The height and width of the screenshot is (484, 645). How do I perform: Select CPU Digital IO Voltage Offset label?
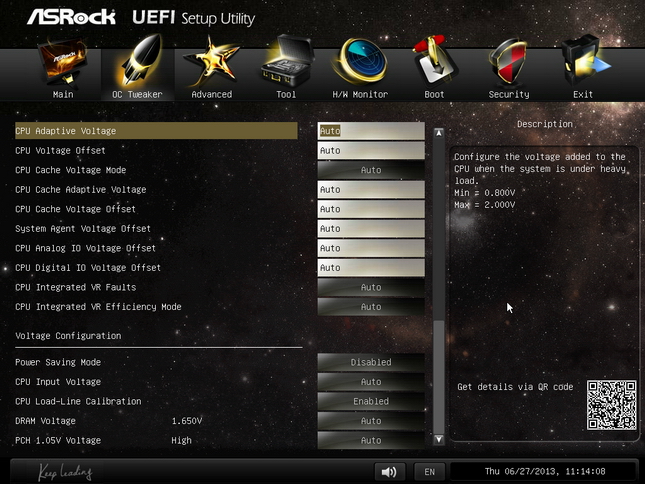tap(88, 268)
